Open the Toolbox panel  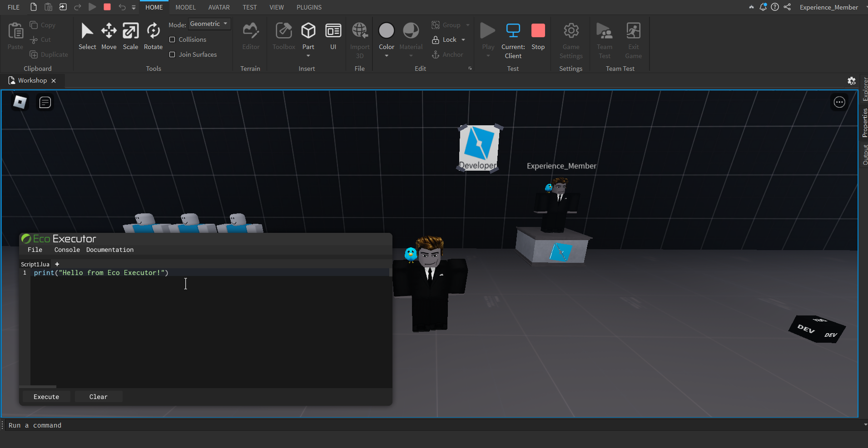[284, 31]
